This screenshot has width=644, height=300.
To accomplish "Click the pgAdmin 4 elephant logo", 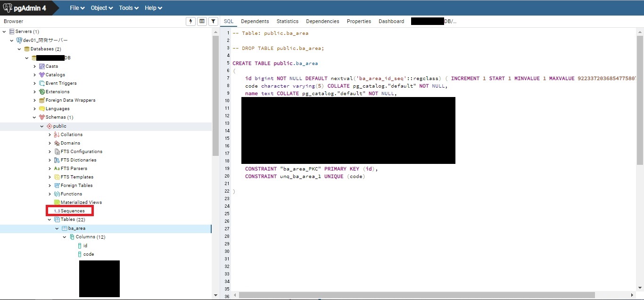I will pos(8,8).
